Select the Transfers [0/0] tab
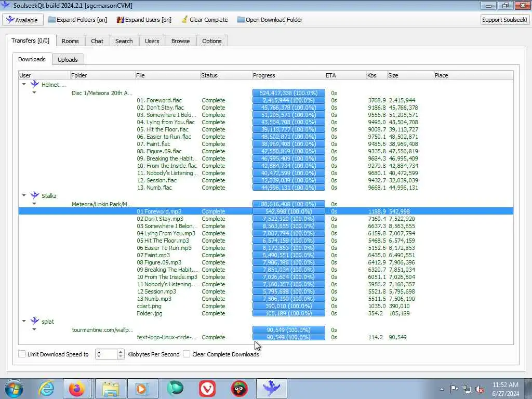532x399 pixels. tap(30, 41)
